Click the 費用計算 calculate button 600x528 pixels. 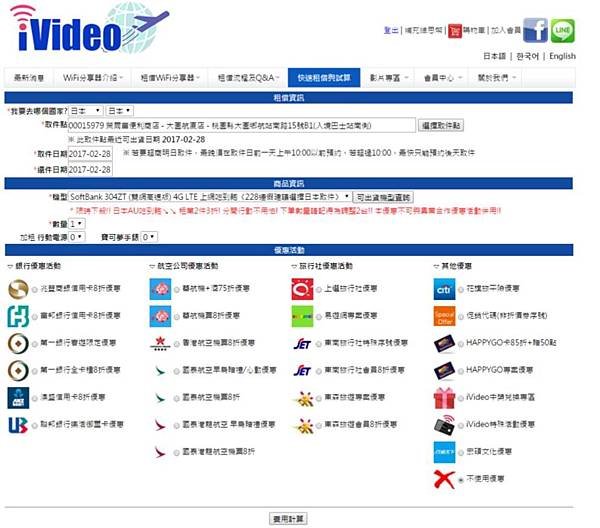[x=289, y=519]
